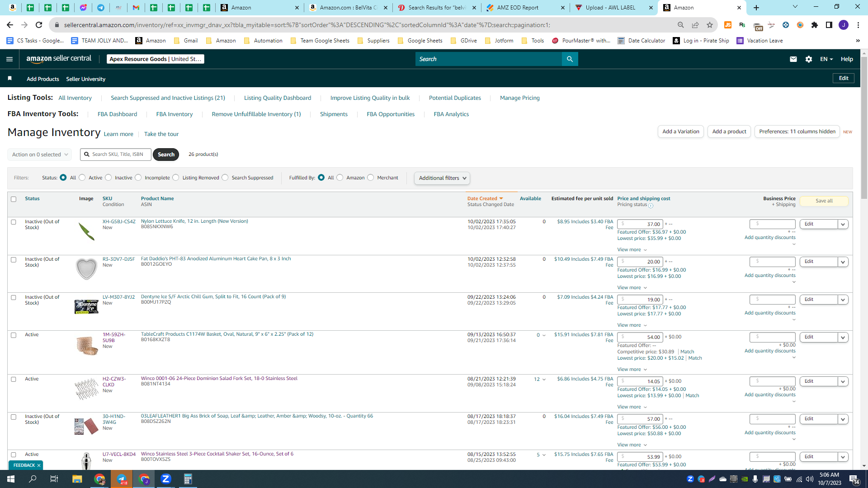Open Zoom from the taskbar
Image resolution: width=868 pixels, height=488 pixels.
click(166, 479)
